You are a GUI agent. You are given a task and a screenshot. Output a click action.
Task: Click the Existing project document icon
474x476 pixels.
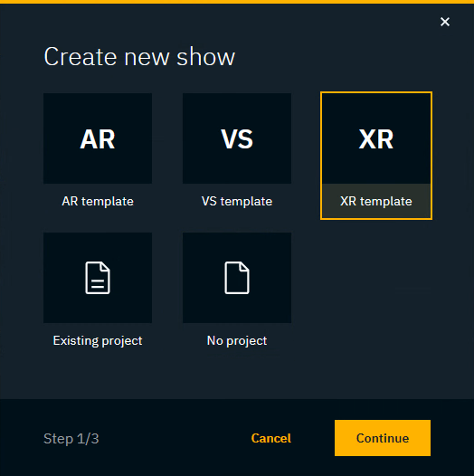click(x=98, y=278)
